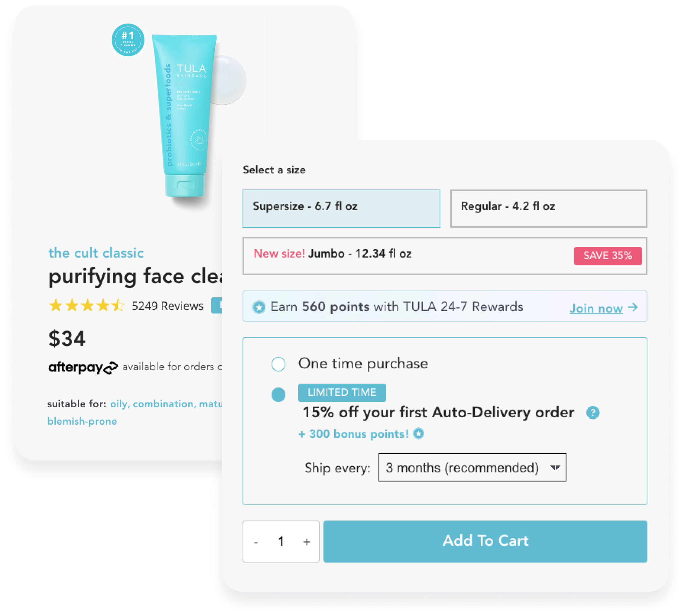Increase quantity with plus button
Image resolution: width=684 pixels, height=616 pixels.
coord(306,542)
